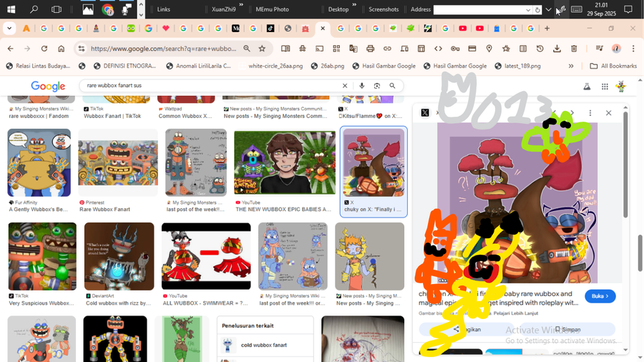Reload the current page
This screenshot has height=362, width=644.
pos(44,49)
